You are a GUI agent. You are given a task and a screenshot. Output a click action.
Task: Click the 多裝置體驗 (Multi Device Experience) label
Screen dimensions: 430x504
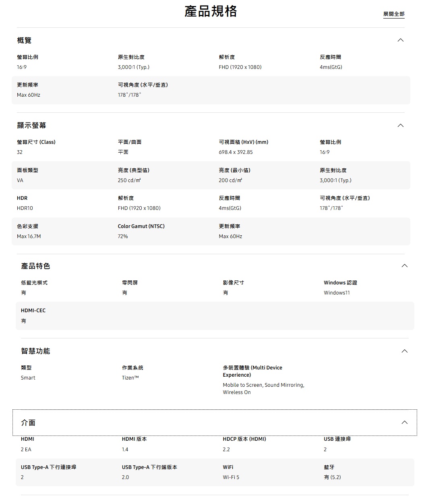tap(252, 371)
